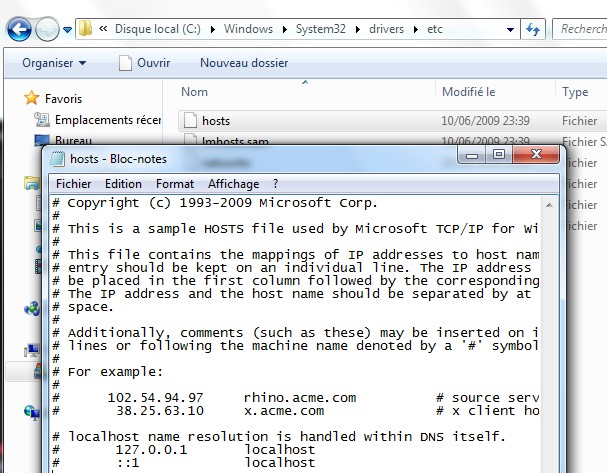The width and height of the screenshot is (607, 473).
Task: Minimize the hosts Bloc-notes window
Action: point(472,155)
